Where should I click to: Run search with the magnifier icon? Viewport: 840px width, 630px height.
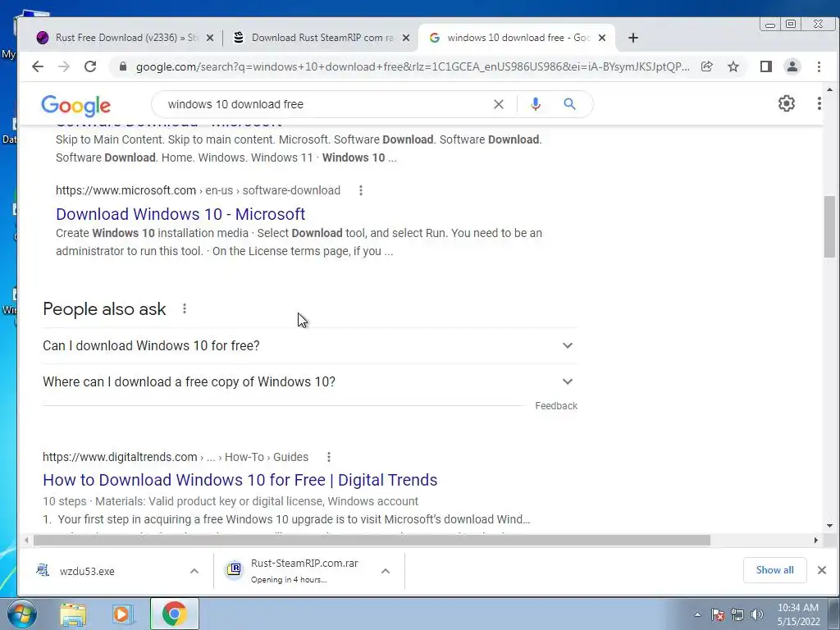coord(569,104)
